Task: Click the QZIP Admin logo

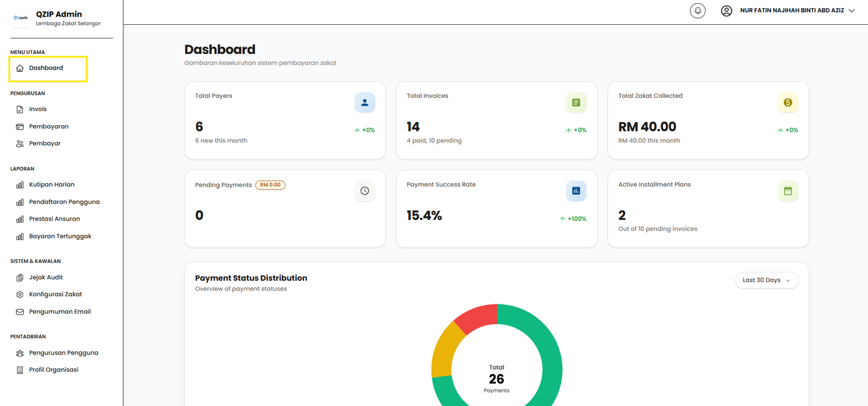Action: point(20,18)
